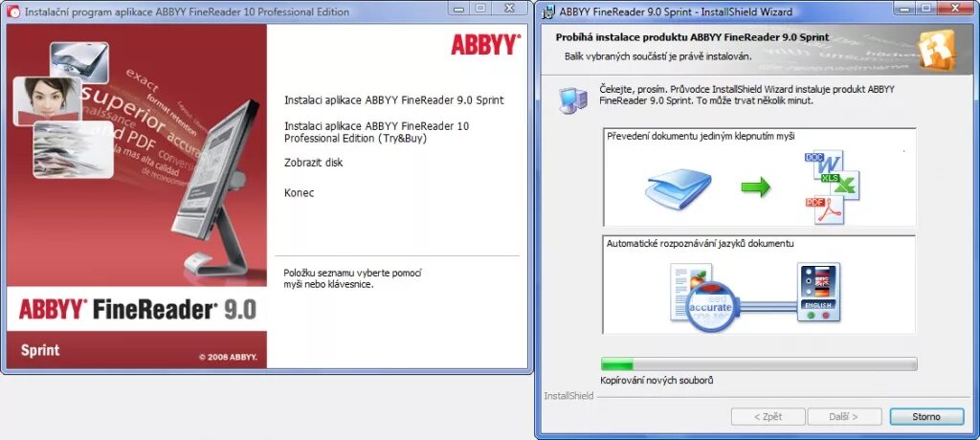
Task: Click the Word DOC file icon
Action: (824, 164)
